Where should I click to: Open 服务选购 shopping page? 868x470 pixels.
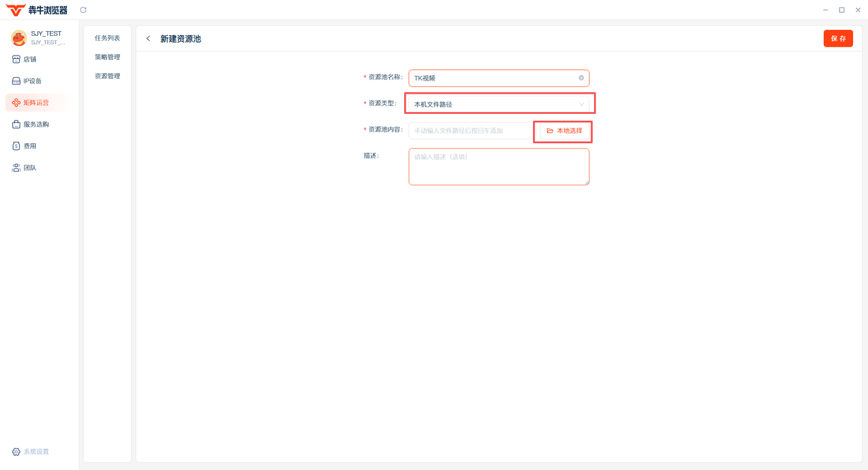36,125
